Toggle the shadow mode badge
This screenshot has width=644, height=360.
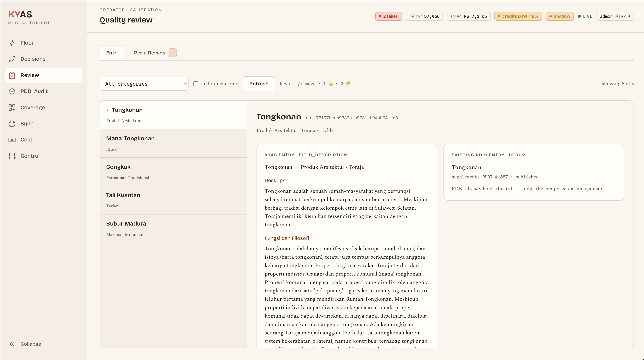point(560,16)
